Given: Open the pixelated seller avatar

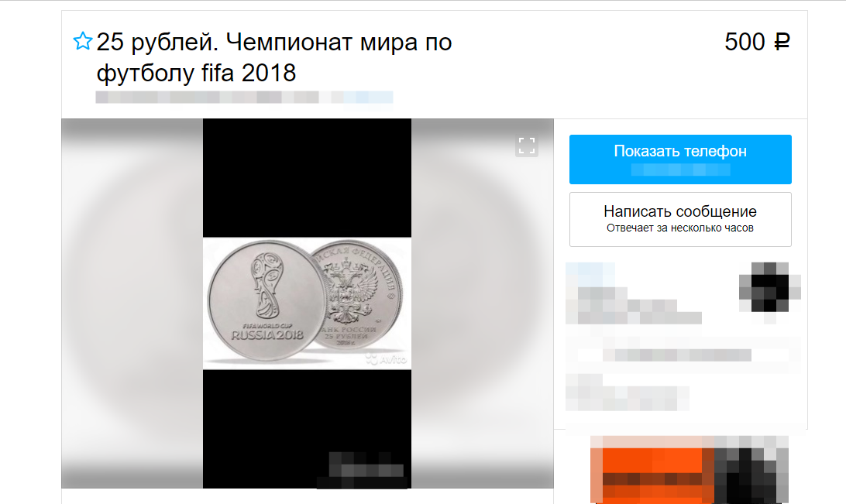Looking at the screenshot, I should click(770, 287).
